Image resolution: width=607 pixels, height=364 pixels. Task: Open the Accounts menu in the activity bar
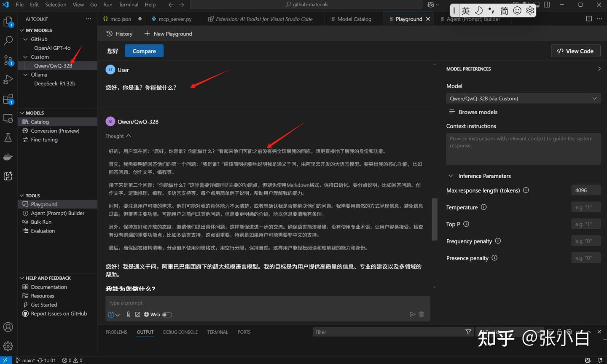(8, 327)
